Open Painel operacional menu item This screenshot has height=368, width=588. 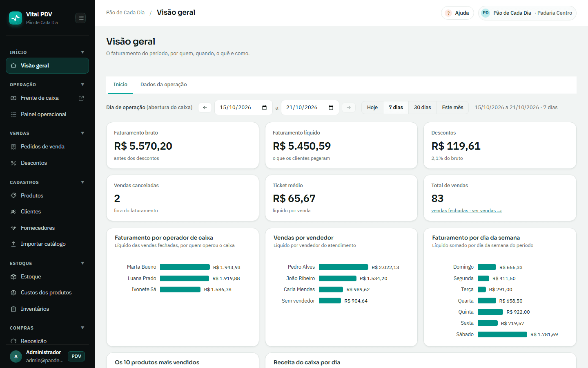click(47, 114)
